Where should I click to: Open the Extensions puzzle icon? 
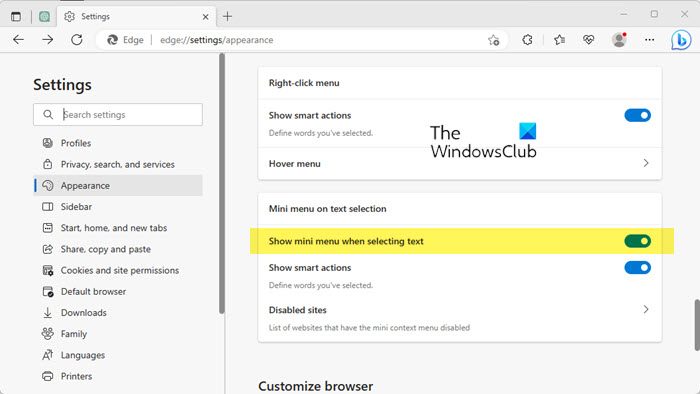527,40
